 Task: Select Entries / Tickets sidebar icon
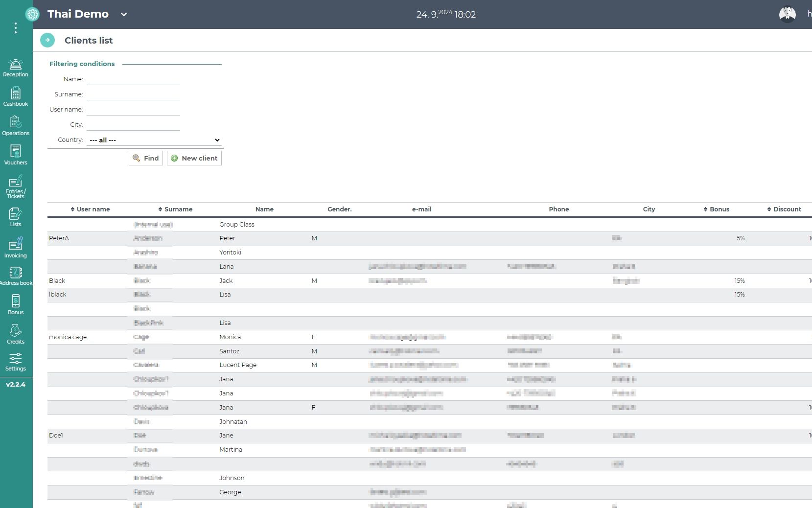[16, 186]
